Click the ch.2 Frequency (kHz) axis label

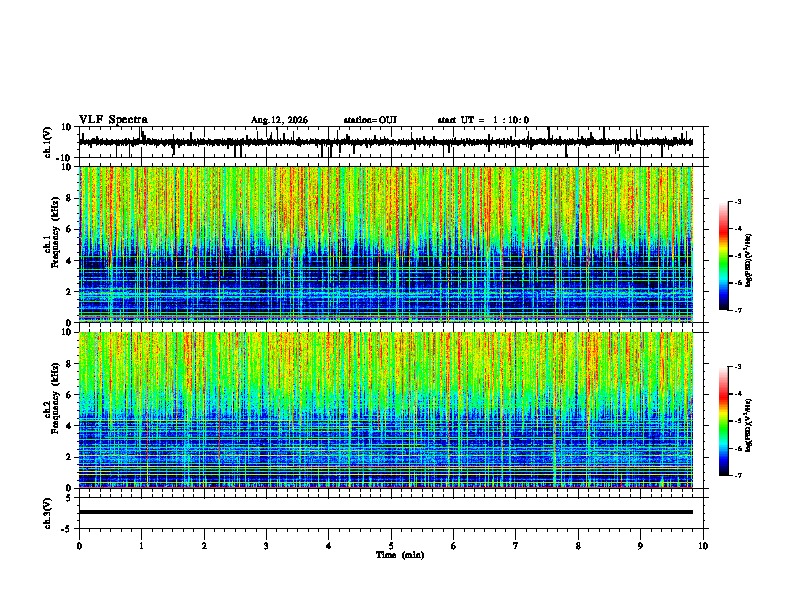click(x=51, y=398)
